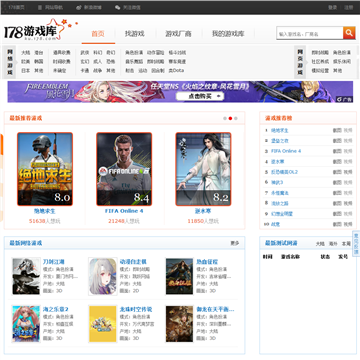This screenshot has width=360, height=360.
Task: Click the 御龙在天平衡 game title
Action: (x=215, y=309)
